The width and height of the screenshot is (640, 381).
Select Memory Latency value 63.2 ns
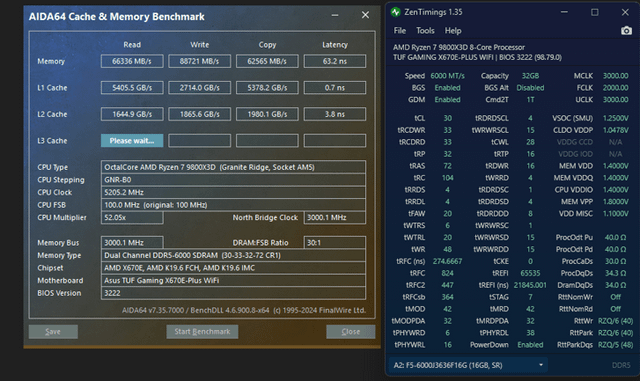335,61
